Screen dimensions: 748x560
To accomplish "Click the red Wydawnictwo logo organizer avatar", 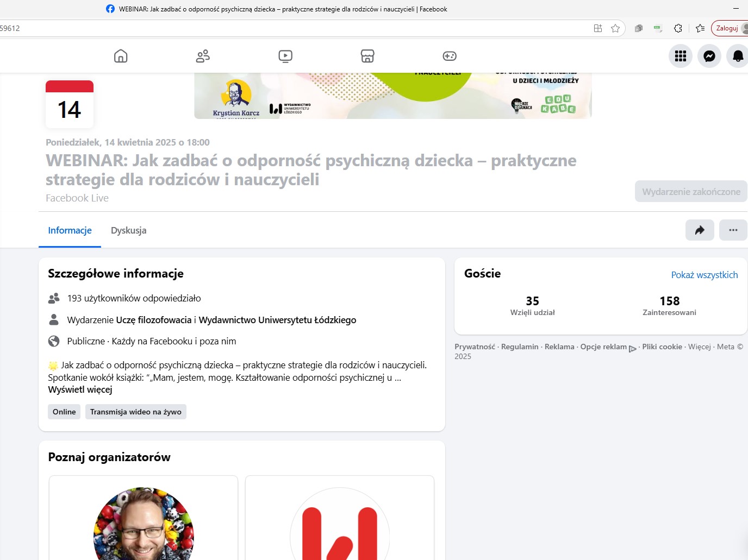I will [x=340, y=524].
